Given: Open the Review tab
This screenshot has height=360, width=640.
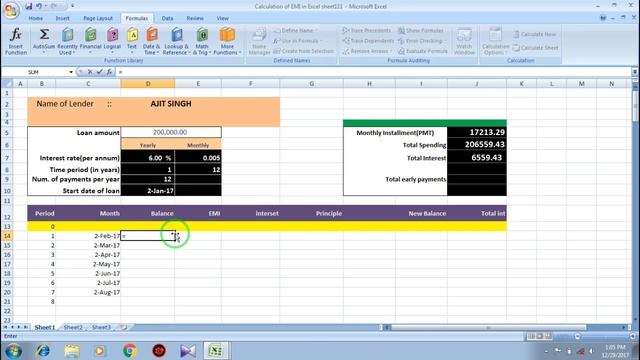Looking at the screenshot, I should tap(195, 18).
